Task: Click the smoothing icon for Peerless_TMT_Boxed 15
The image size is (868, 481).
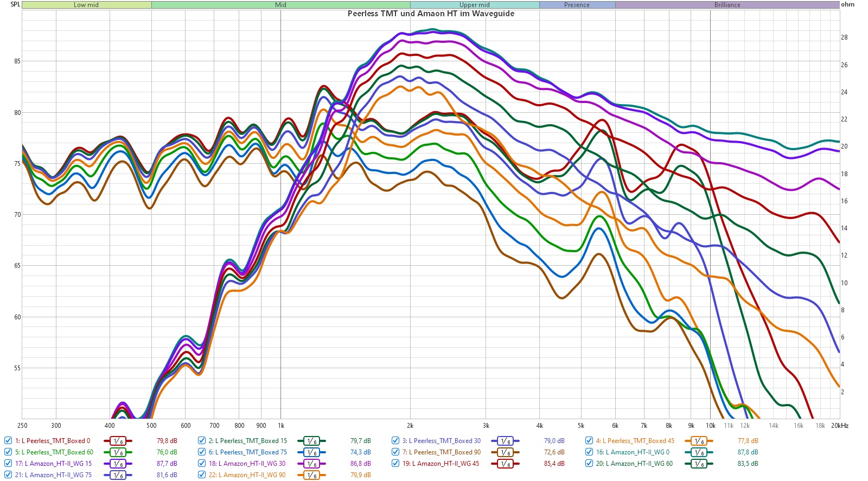Action: tap(311, 441)
